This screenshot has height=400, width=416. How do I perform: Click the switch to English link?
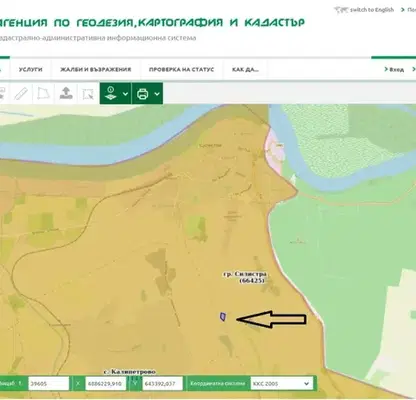(364, 10)
